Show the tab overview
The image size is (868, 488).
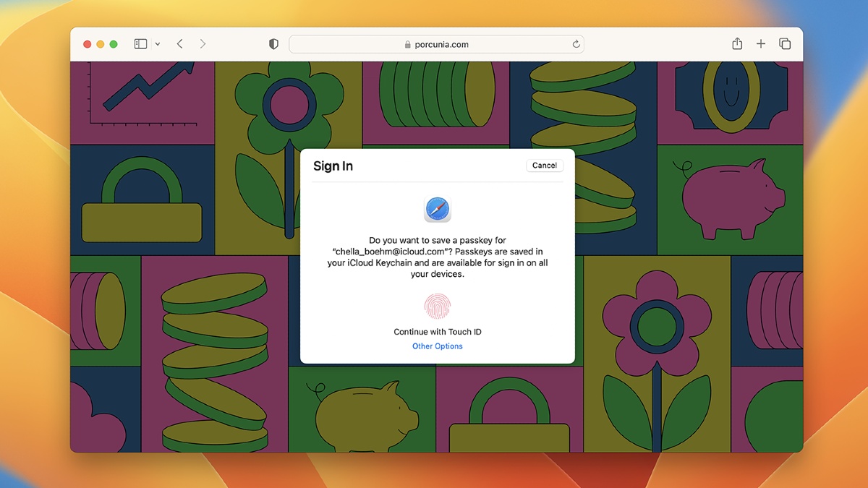tap(785, 44)
